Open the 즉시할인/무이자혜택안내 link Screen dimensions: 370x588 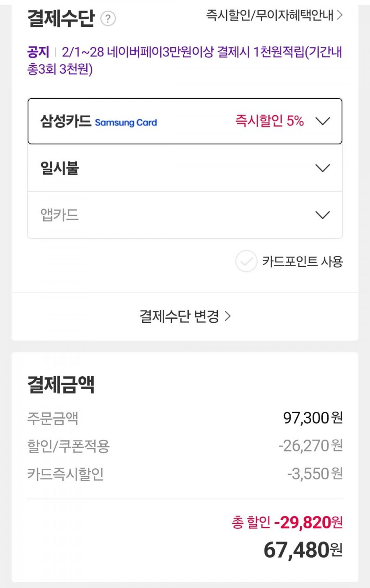coord(269,15)
